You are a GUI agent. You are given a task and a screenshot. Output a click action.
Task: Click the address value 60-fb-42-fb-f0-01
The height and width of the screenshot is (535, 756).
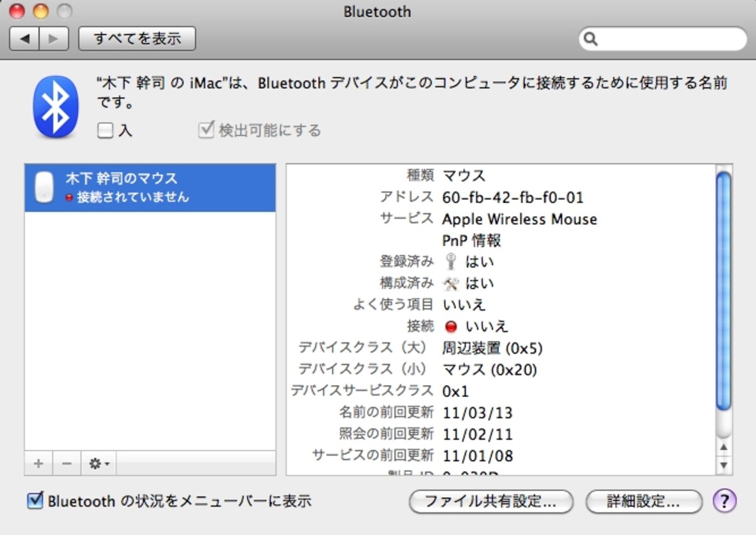[x=513, y=198]
